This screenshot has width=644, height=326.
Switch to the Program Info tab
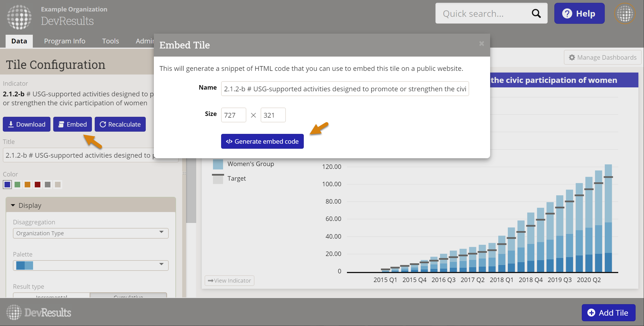64,41
